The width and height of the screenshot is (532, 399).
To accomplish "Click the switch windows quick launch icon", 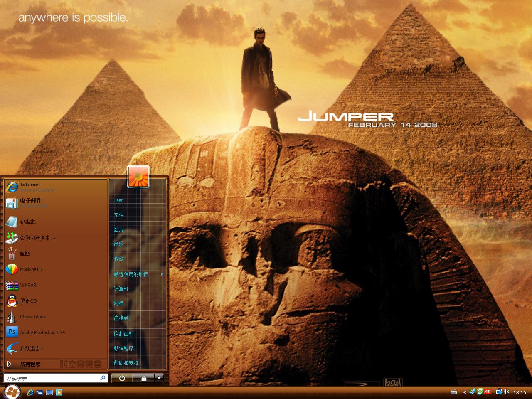I will [x=40, y=392].
